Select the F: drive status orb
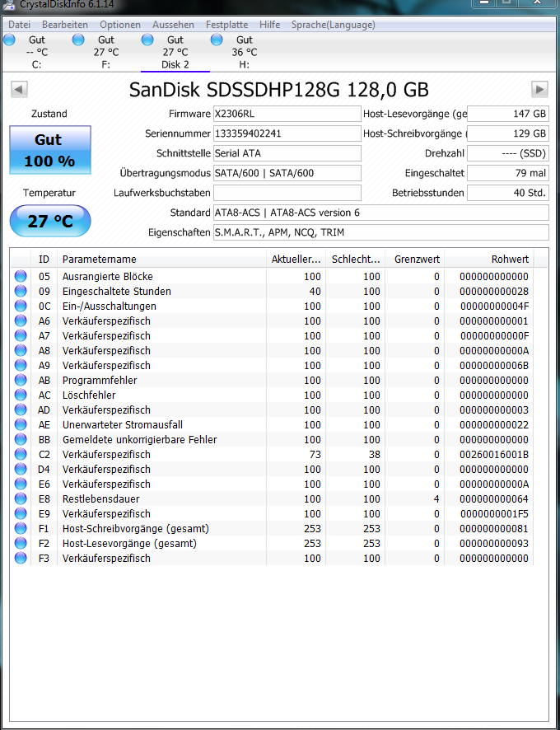 (78, 40)
